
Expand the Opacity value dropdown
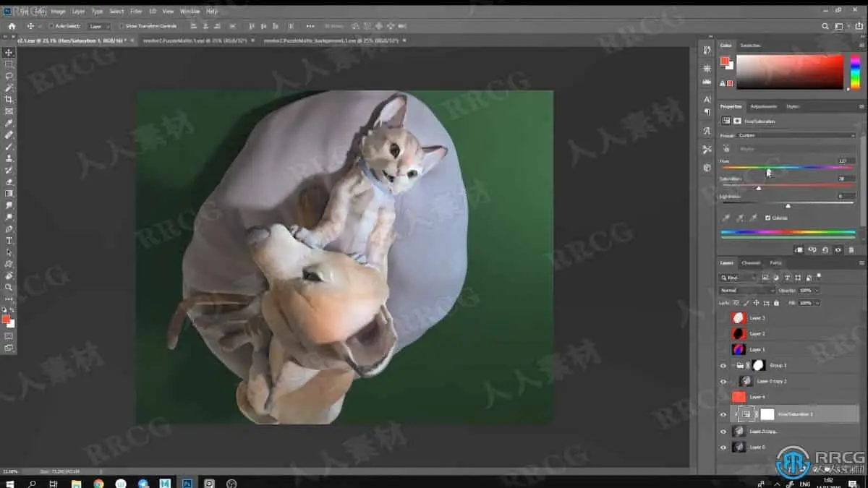[817, 291]
